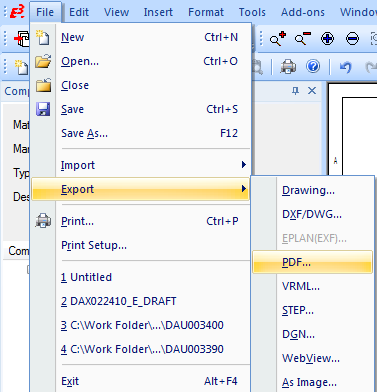Click the Undo arrow icon
Viewport: 377px width, 392px height.
[x=346, y=67]
